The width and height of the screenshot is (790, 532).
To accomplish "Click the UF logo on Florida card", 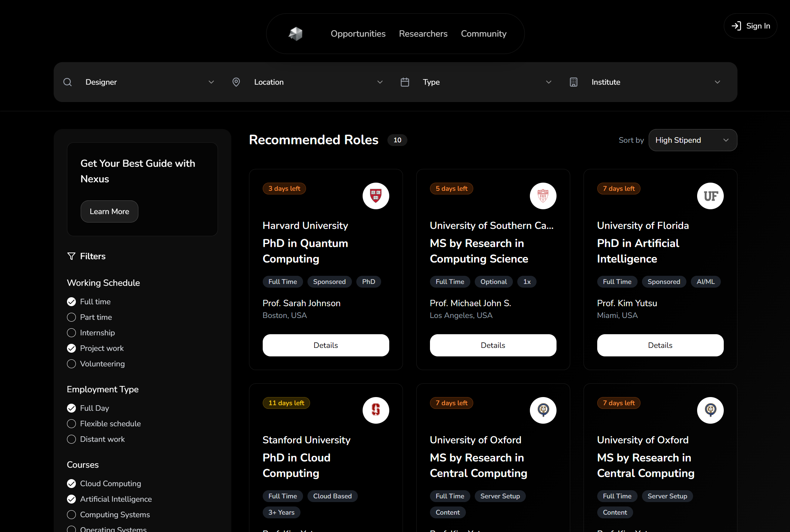I will click(710, 196).
